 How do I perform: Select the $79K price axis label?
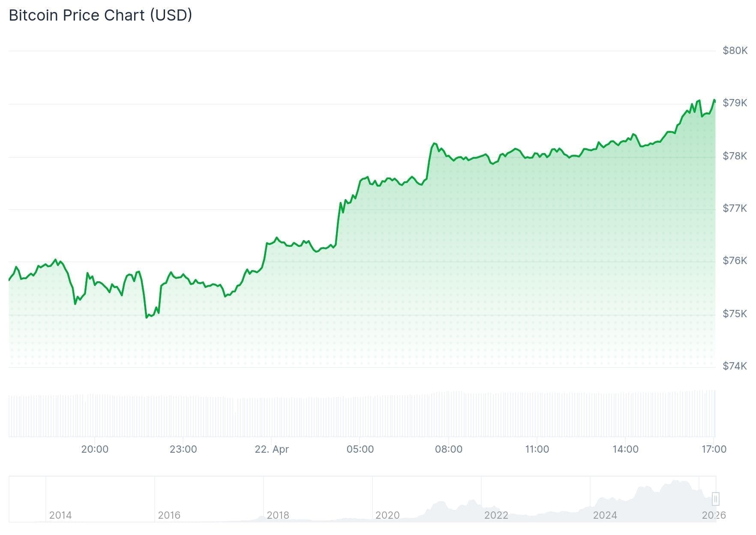[735, 103]
